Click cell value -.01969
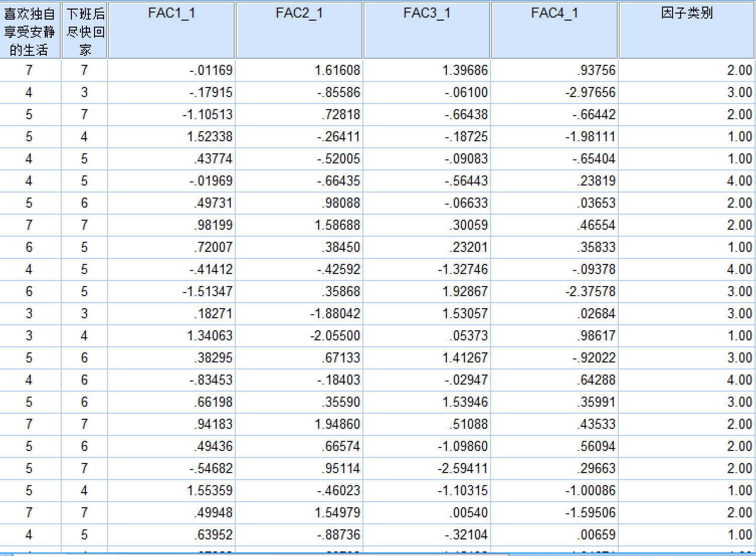Screen dimensions: 756x556 pos(211,181)
